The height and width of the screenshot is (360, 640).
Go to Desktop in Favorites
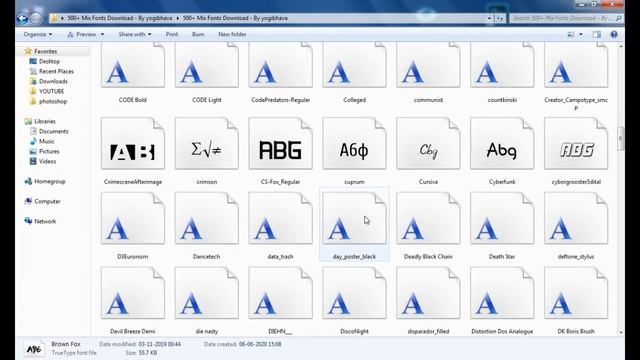point(49,61)
